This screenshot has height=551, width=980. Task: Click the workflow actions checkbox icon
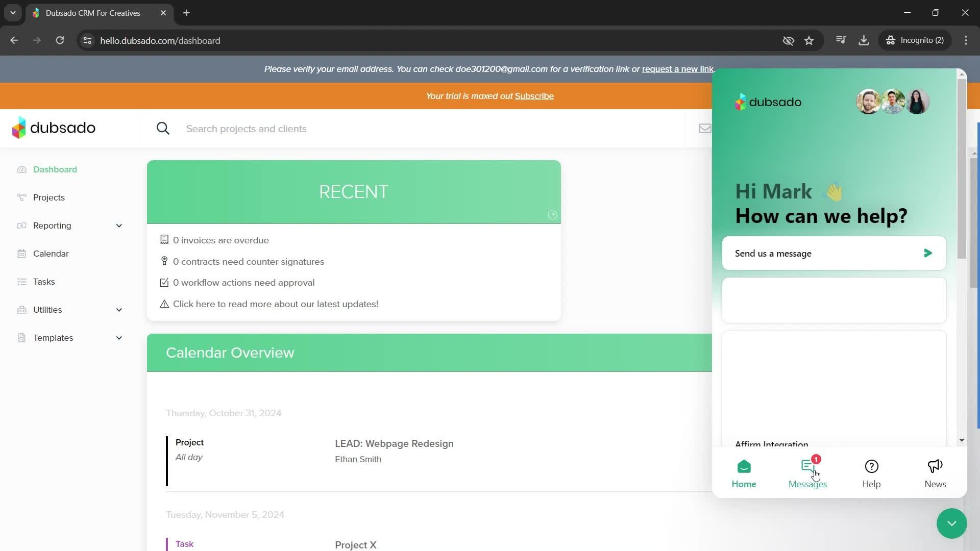[x=164, y=283]
